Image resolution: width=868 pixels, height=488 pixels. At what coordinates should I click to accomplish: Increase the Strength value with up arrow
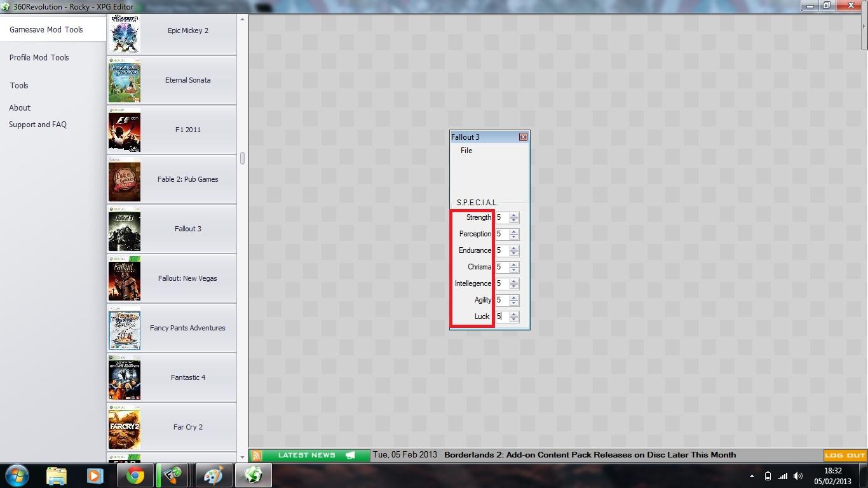pyautogui.click(x=514, y=215)
